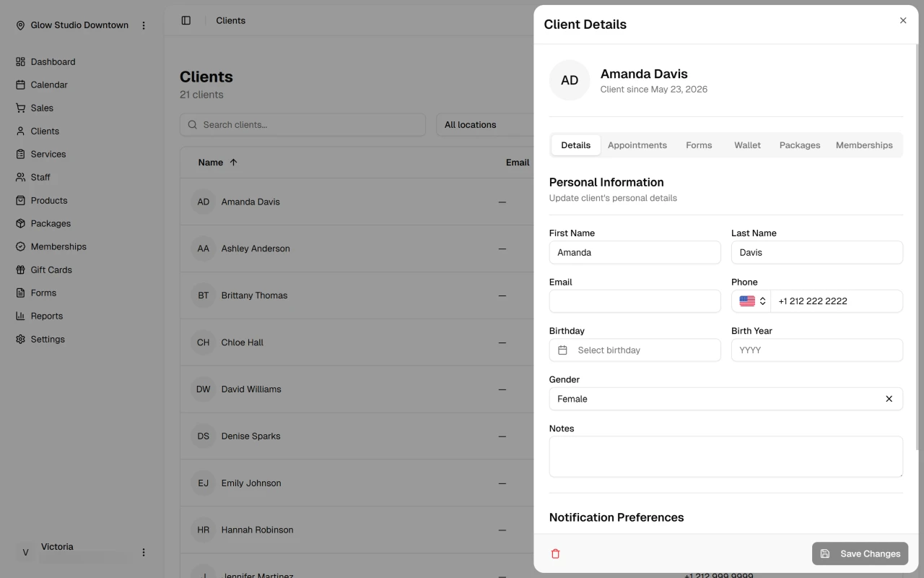This screenshot has width=924, height=578.
Task: Switch to the Appointments tab
Action: click(637, 145)
